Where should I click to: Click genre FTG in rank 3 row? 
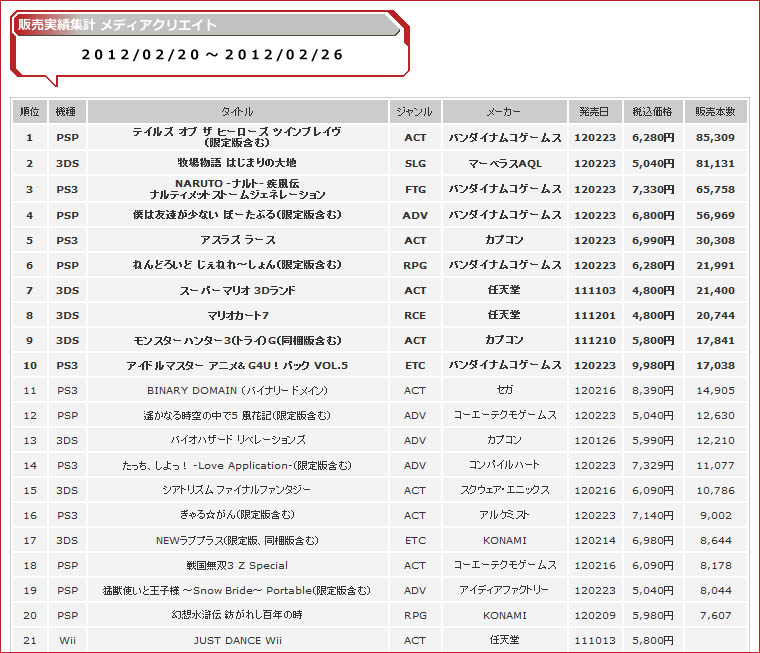click(x=415, y=190)
